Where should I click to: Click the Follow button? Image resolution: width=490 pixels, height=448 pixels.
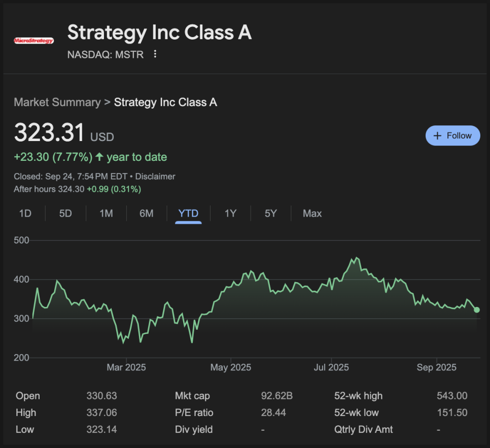pos(452,135)
